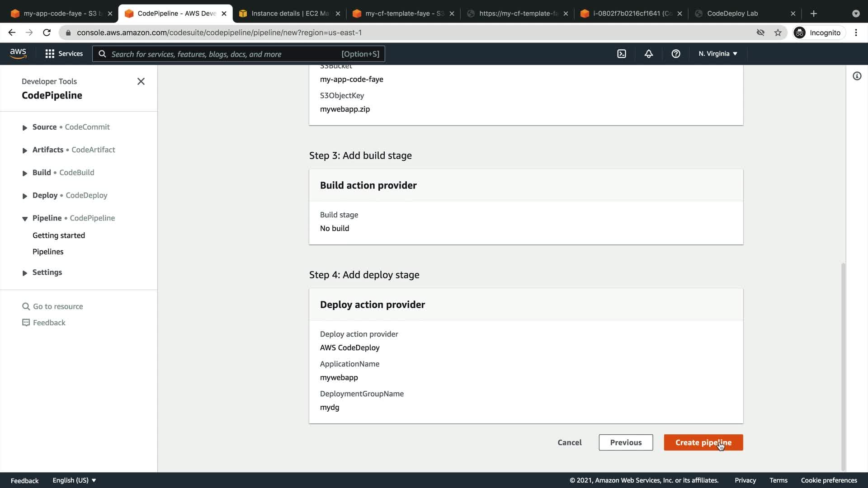The height and width of the screenshot is (488, 868).
Task: Collapse the Pipeline CodePipeline section
Action: point(25,219)
